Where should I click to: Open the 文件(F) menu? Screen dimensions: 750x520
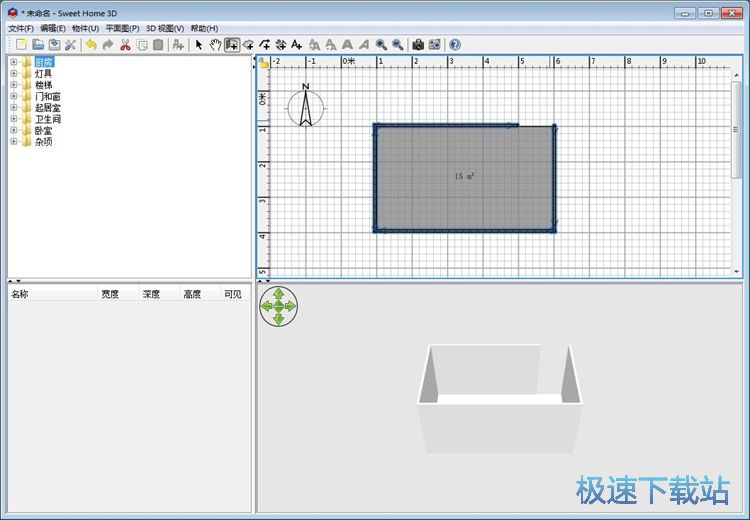[x=21, y=29]
